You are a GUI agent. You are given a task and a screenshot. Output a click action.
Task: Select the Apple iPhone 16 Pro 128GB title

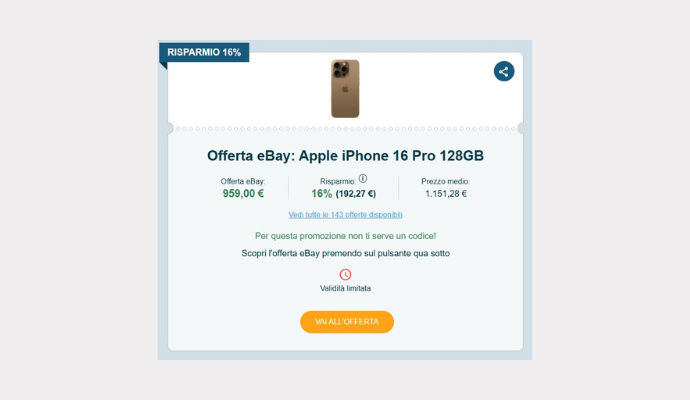pyautogui.click(x=345, y=155)
